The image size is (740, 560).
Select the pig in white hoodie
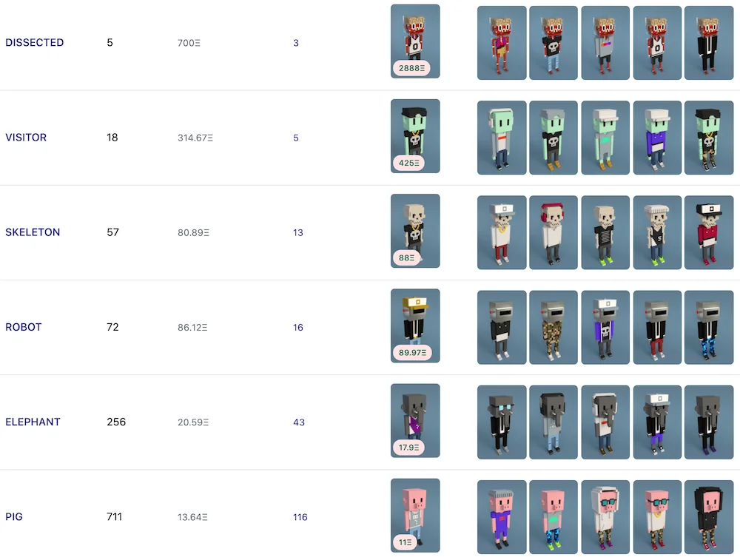pos(605,517)
